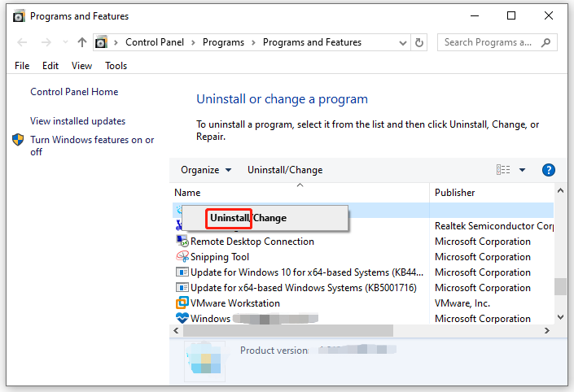This screenshot has width=574, height=392.
Task: Click the VMware Workstation icon
Action: click(x=182, y=303)
